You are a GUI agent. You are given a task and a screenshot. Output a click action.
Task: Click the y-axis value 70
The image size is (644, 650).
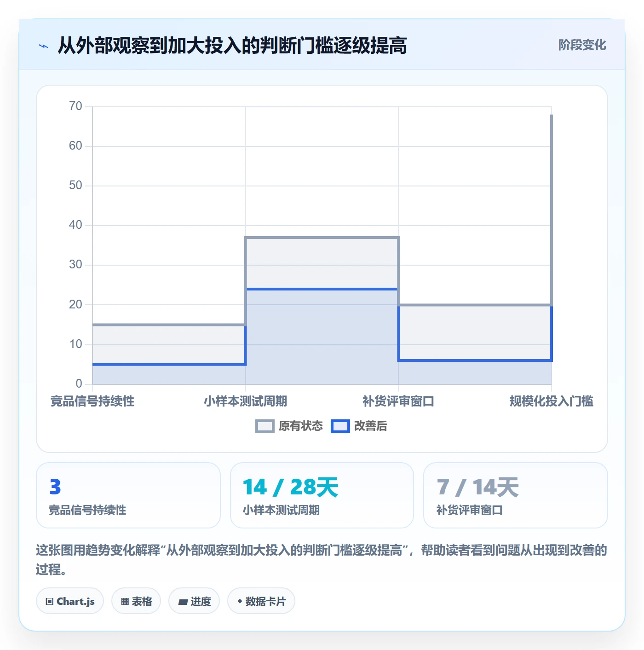point(75,106)
